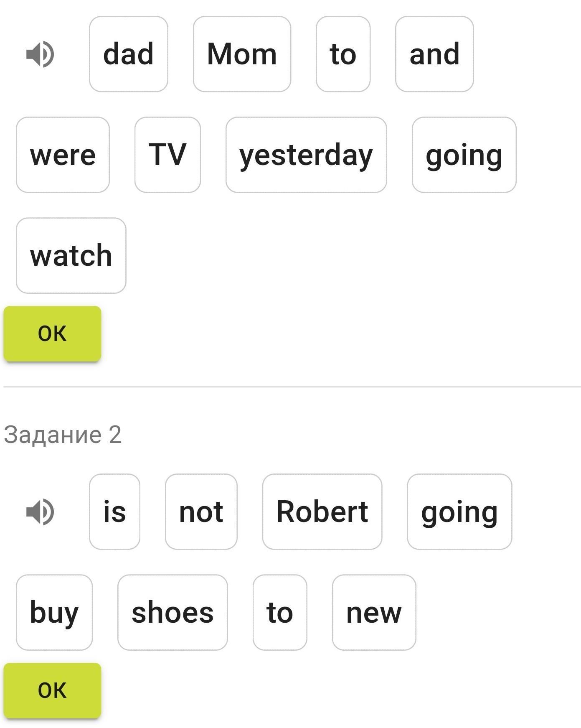Choose the 'were' word tile

coord(63,155)
